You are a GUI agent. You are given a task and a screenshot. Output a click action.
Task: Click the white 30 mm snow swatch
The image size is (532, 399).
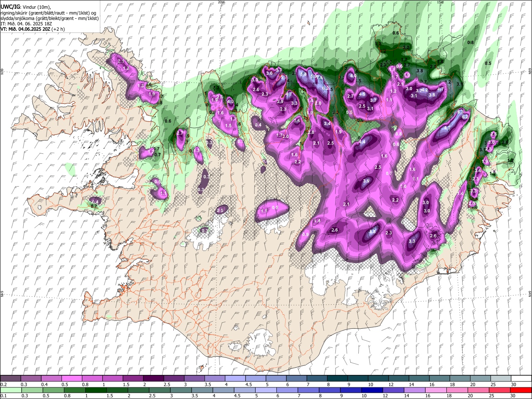pos(521,379)
